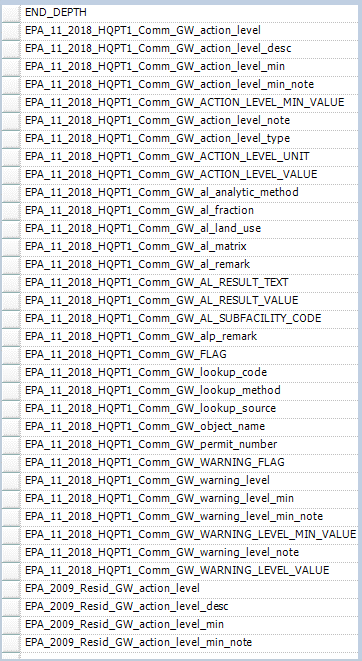Image resolution: width=362 pixels, height=661 pixels.
Task: Click row selector beside END_DEPTH
Action: [x=11, y=13]
